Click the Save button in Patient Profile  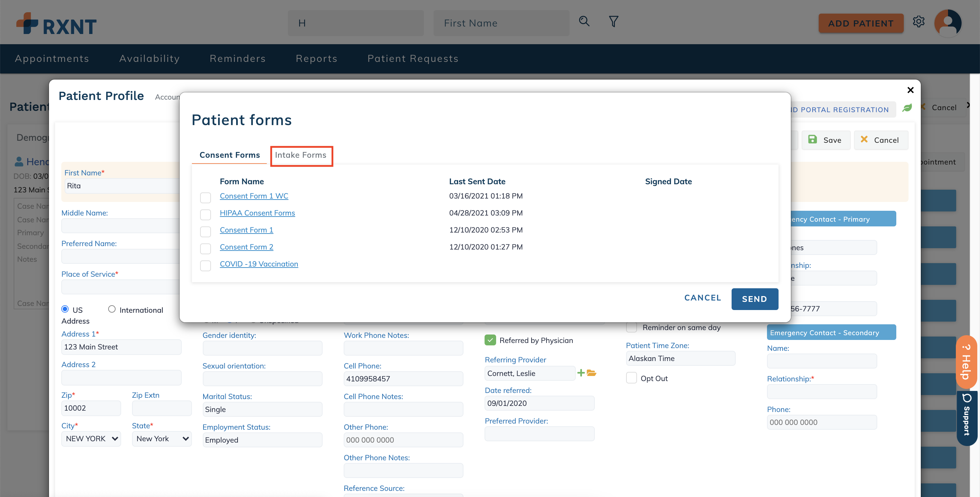(826, 140)
